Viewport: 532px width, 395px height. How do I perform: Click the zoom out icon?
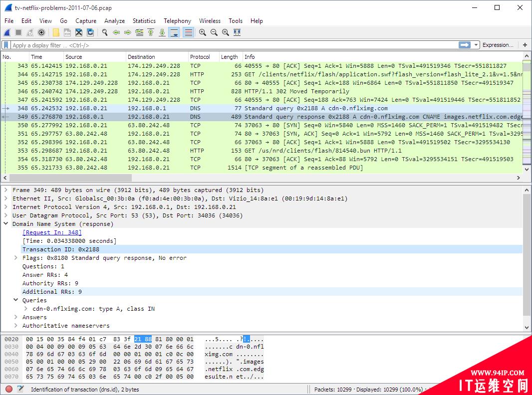point(214,32)
